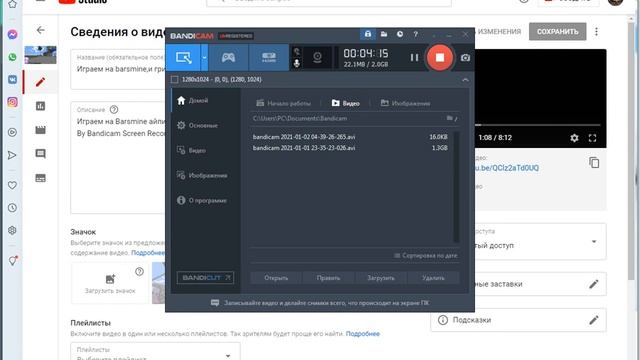Click the Загрузить button in Bandicam
Viewport: 640px width, 360px height.
pos(380,278)
